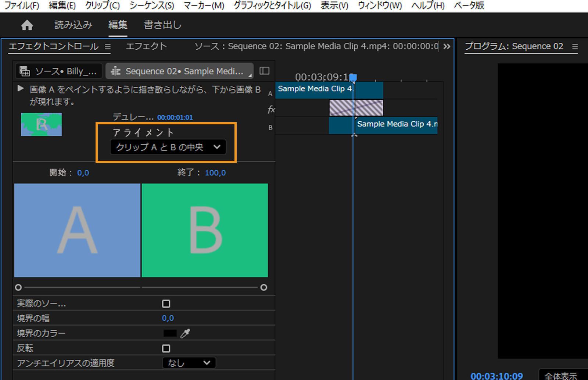The width and height of the screenshot is (588, 380).
Task: Click the duration value 00:00:01:01
Action: click(175, 117)
